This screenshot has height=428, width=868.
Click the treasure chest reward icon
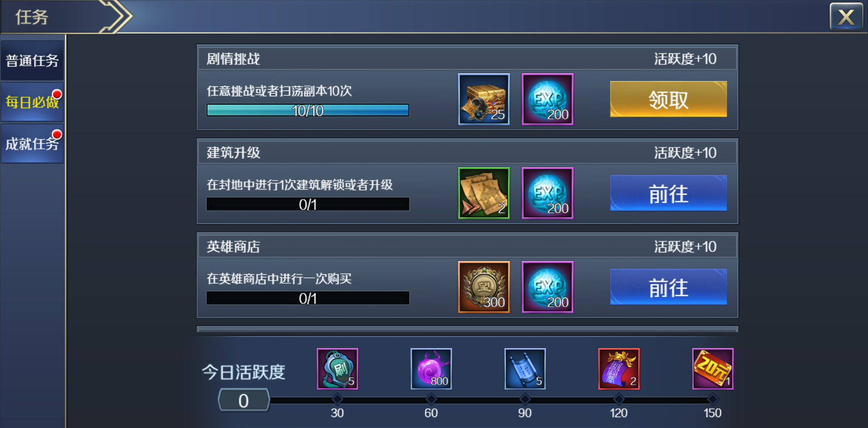[x=484, y=99]
